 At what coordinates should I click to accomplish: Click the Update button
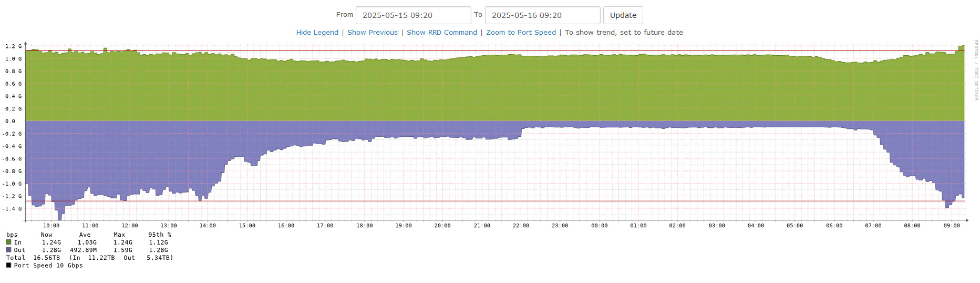click(623, 15)
